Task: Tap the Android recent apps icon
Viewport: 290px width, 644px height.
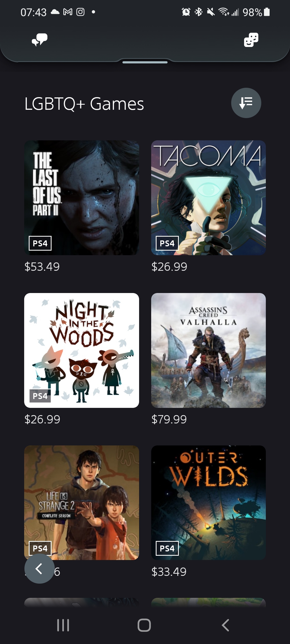Action: click(63, 625)
